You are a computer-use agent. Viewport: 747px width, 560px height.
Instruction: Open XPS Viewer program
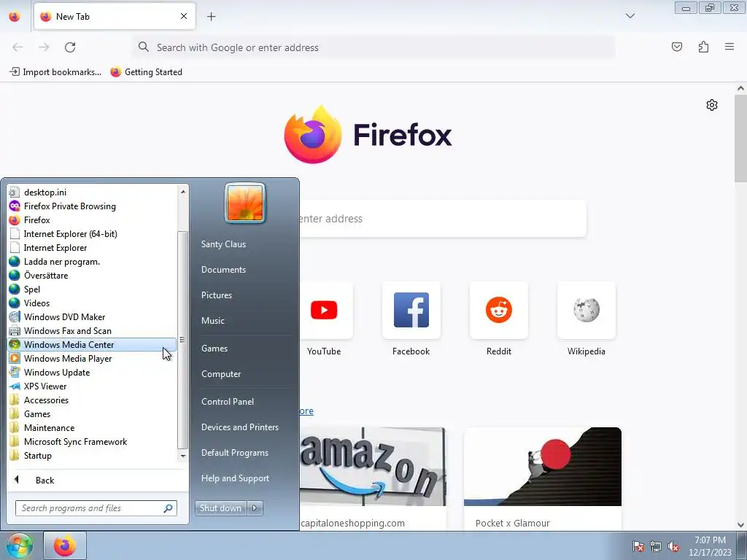[91, 386]
